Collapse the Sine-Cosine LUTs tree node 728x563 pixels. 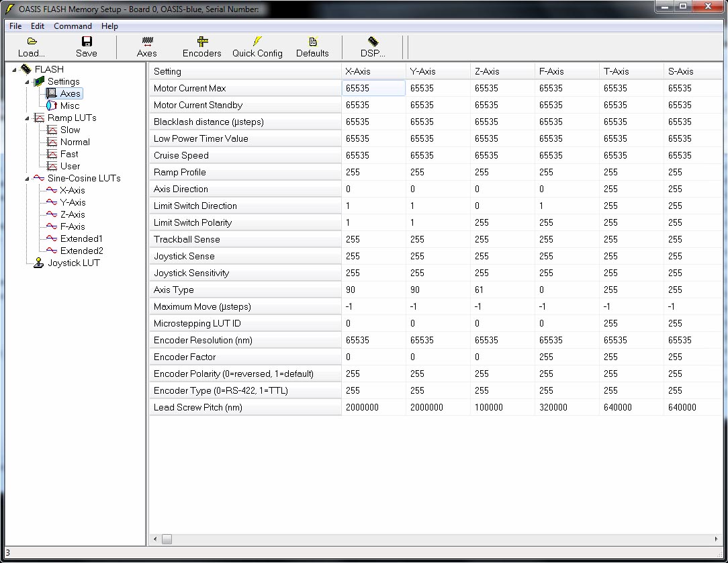pos(27,179)
